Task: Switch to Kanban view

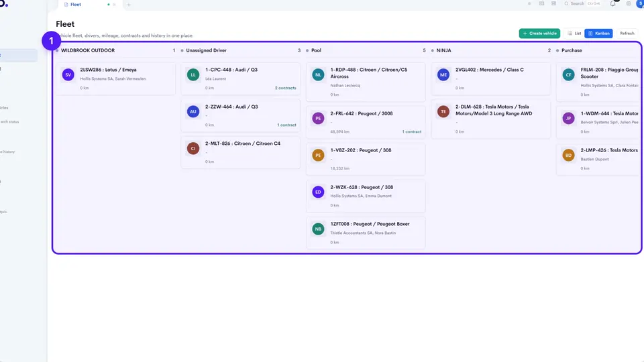Action: [598, 34]
